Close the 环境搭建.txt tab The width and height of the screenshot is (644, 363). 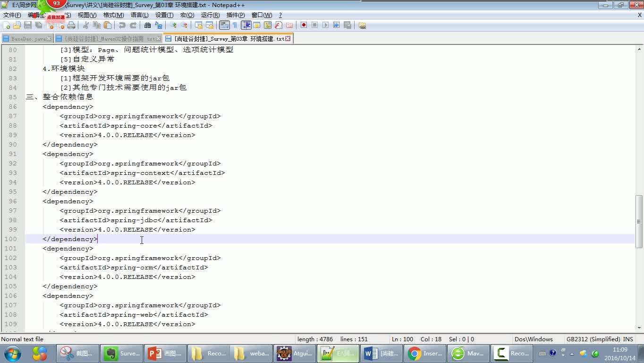288,39
